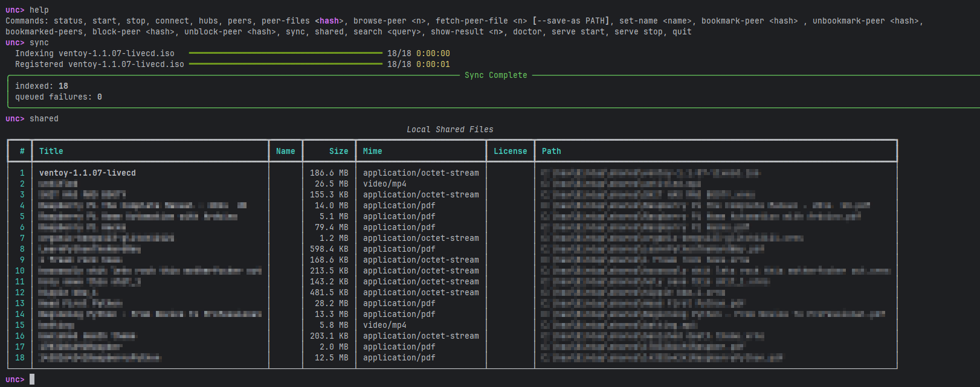Click the Name column header
980x387 pixels.
285,152
